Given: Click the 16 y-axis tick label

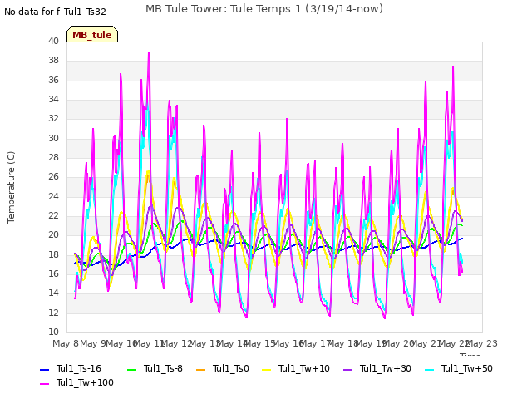Looking at the screenshot, I should [x=53, y=273].
